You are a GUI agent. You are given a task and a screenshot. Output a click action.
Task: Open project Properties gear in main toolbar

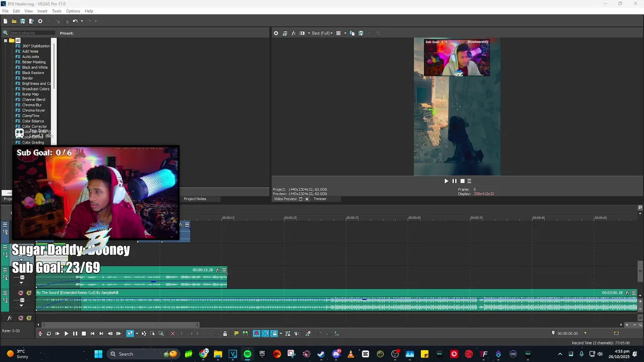click(40, 21)
